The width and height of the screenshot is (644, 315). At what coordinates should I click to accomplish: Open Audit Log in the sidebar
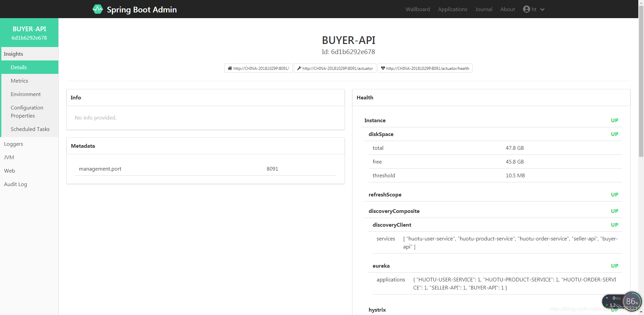pyautogui.click(x=29, y=184)
